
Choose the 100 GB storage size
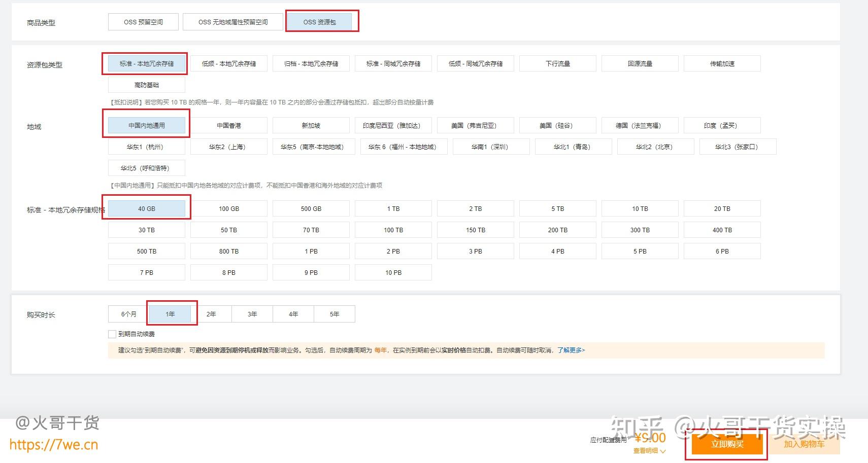(x=228, y=208)
